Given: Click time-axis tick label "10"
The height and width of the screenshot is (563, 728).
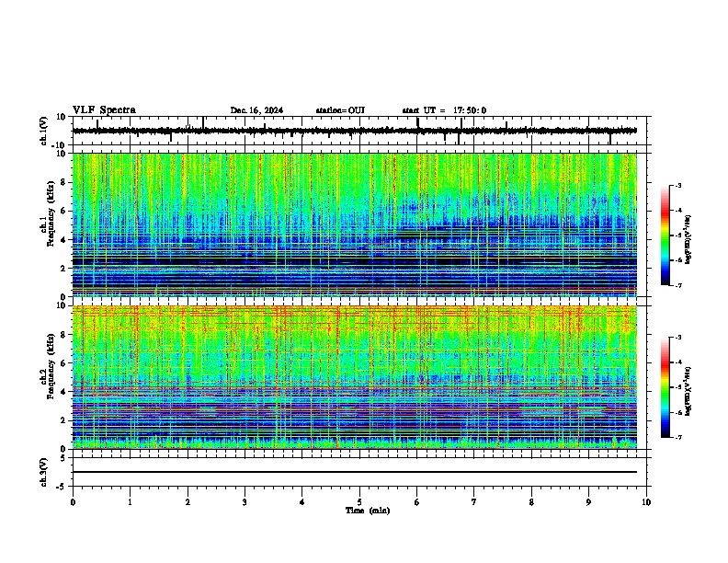Looking at the screenshot, I should point(646,502).
